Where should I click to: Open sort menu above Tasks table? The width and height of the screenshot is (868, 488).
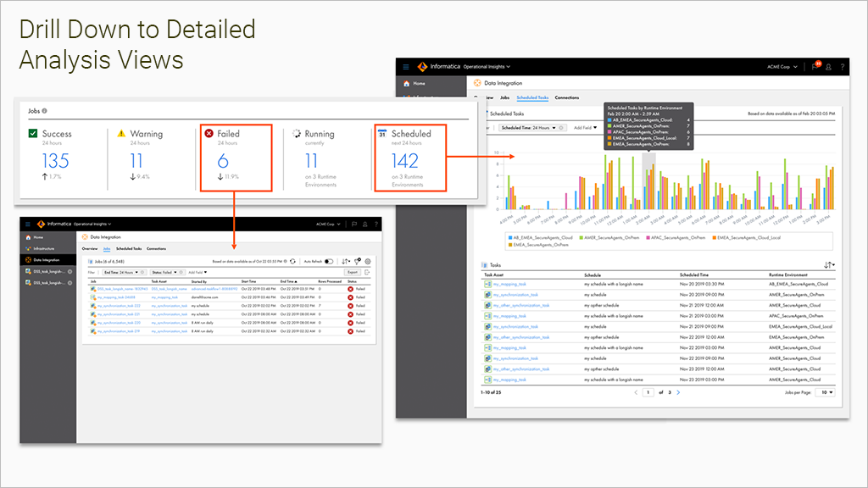tap(829, 265)
